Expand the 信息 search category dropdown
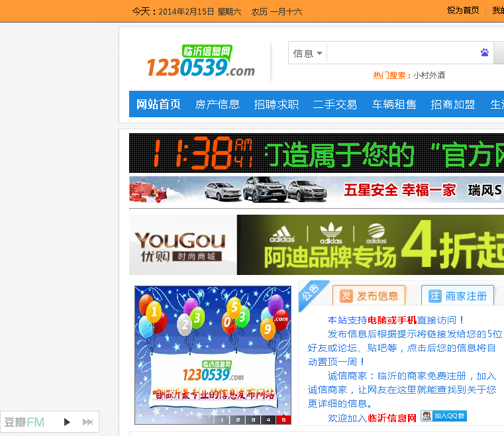Screen dimensions: 504x436 click(307, 53)
